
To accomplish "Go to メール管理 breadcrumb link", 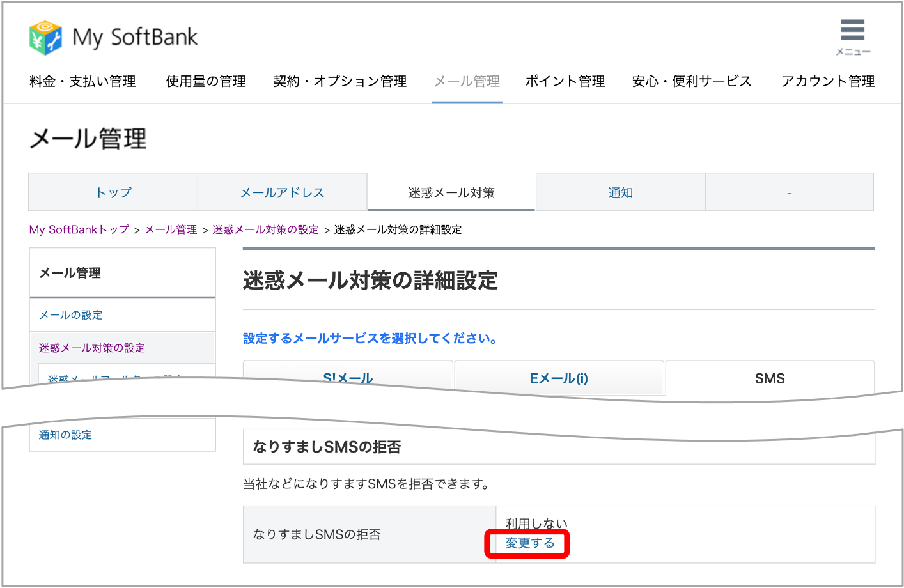I will 171,229.
